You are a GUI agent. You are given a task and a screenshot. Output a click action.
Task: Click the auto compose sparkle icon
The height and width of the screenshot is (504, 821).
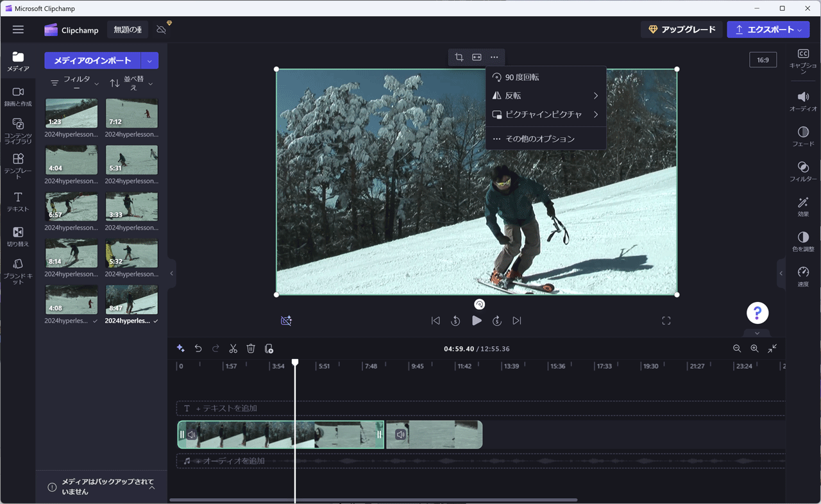coord(181,349)
